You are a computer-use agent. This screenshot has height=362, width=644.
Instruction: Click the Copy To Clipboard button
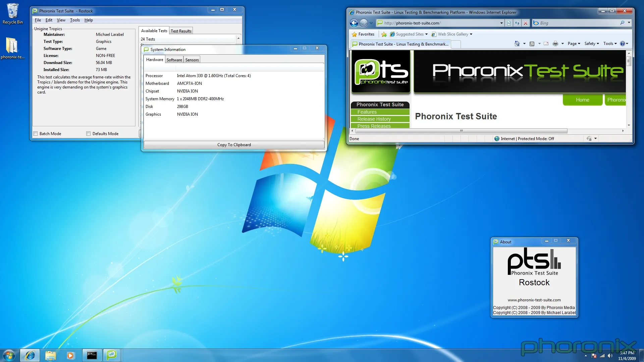(234, 145)
